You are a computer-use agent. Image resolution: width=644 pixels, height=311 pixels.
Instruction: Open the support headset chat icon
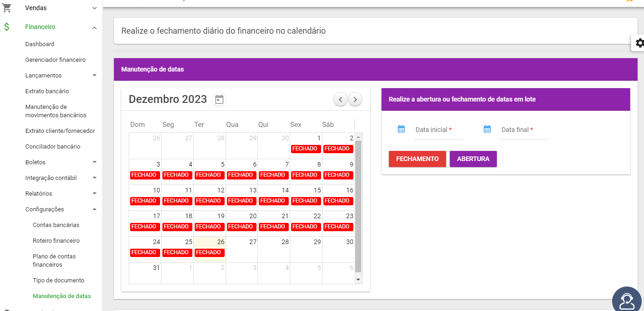tap(627, 301)
